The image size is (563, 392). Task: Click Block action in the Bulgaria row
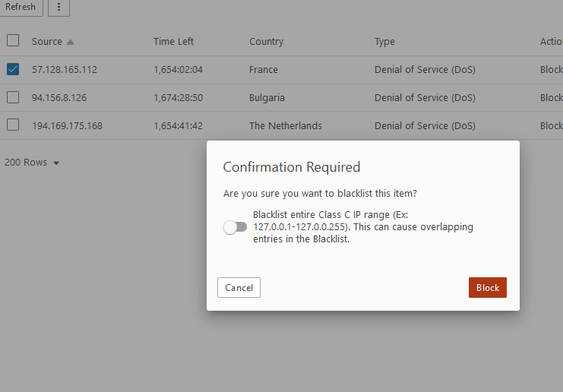point(551,98)
